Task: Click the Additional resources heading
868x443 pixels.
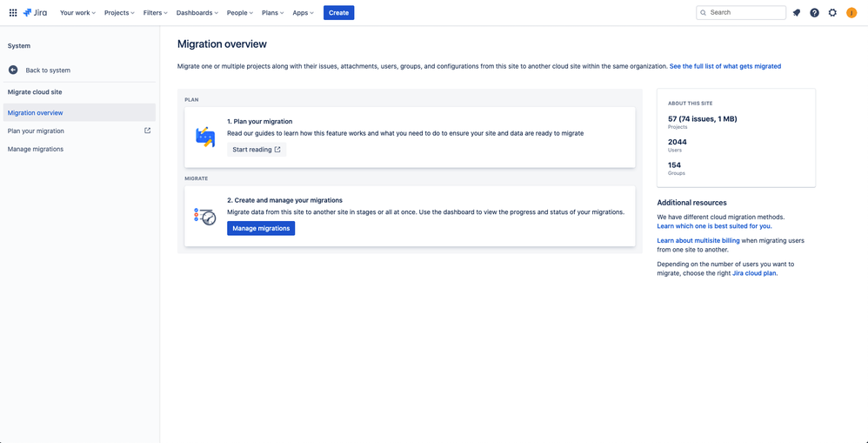Action: [x=692, y=203]
